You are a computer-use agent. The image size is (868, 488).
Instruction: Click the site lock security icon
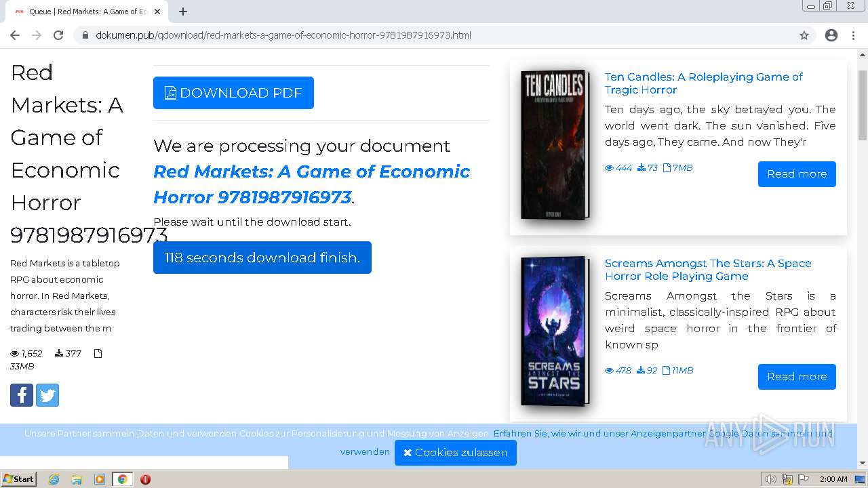(85, 35)
